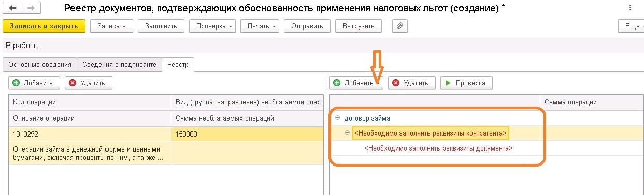
Task: Open the В работе status link
Action: pyautogui.click(x=22, y=46)
